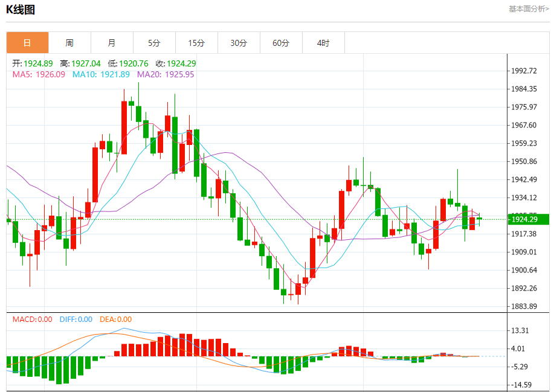This screenshot has height=392, width=554.
Task: Click the 1909.01 price axis label
Action: click(524, 252)
